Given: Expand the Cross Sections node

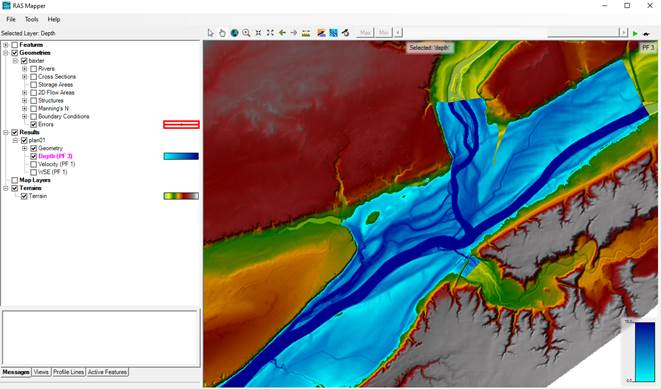Looking at the screenshot, I should click(x=24, y=77).
